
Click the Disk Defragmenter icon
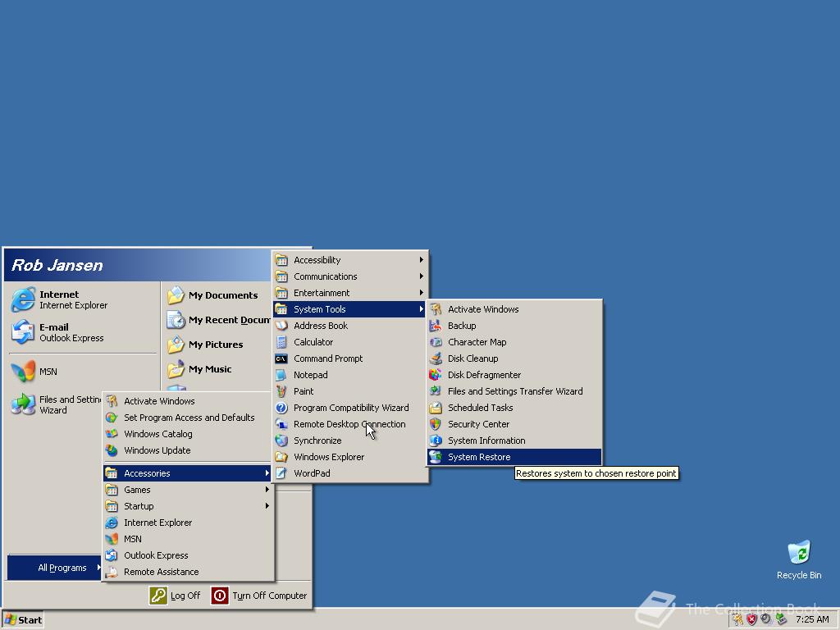click(436, 375)
